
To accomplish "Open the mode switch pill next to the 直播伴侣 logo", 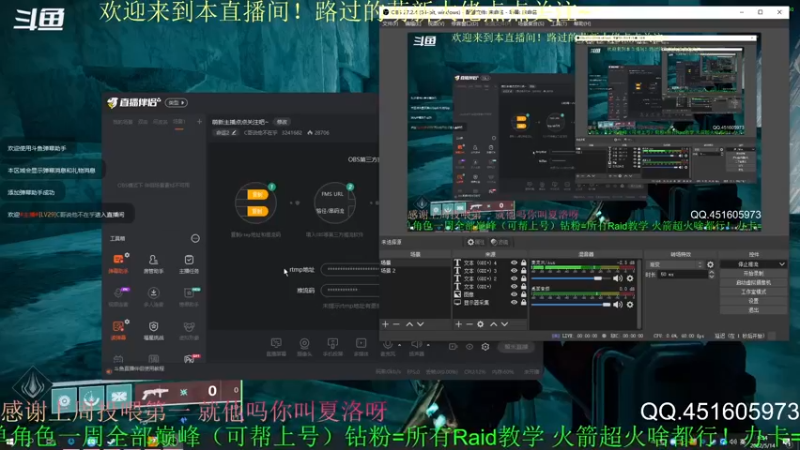I will click(x=177, y=103).
